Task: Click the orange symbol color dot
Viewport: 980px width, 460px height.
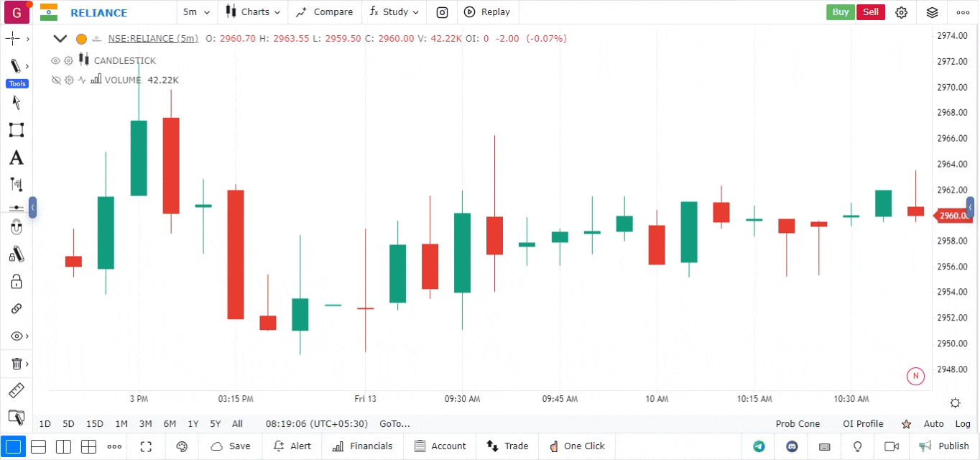Action: point(81,39)
